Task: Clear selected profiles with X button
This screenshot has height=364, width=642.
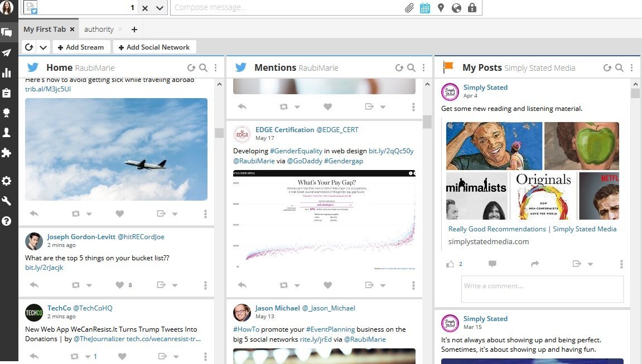Action: (145, 8)
